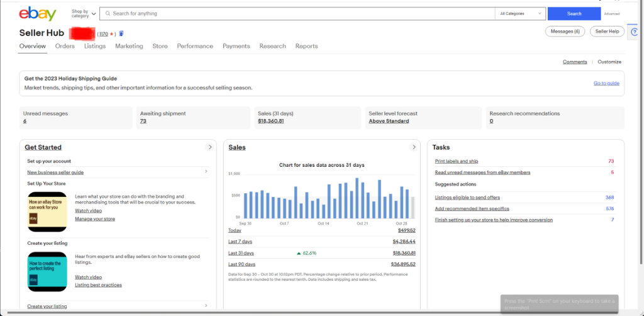
Task: Open Last 31 days link
Action: coord(241,253)
